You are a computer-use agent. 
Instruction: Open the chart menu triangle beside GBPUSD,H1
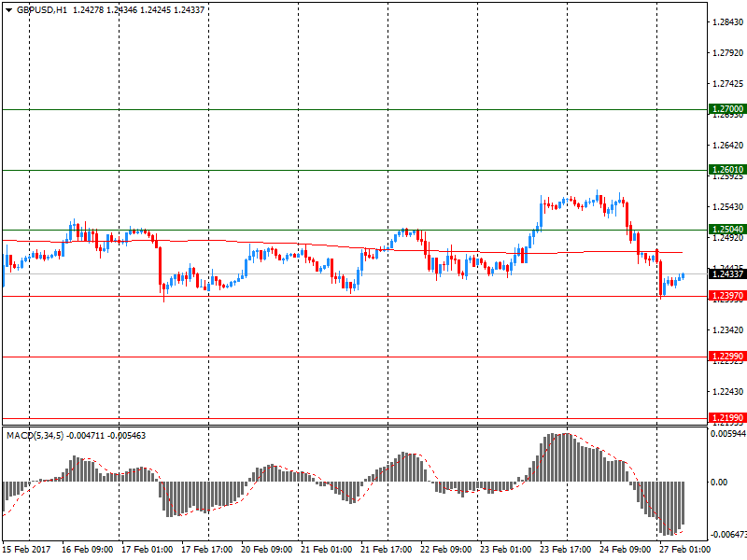(8, 10)
